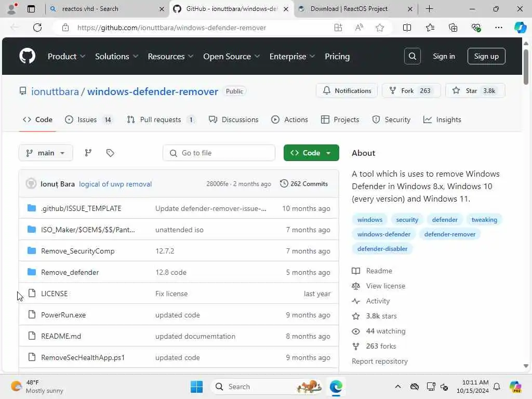Open the ionuttbara owner profile link
The width and height of the screenshot is (532, 399).
click(55, 91)
